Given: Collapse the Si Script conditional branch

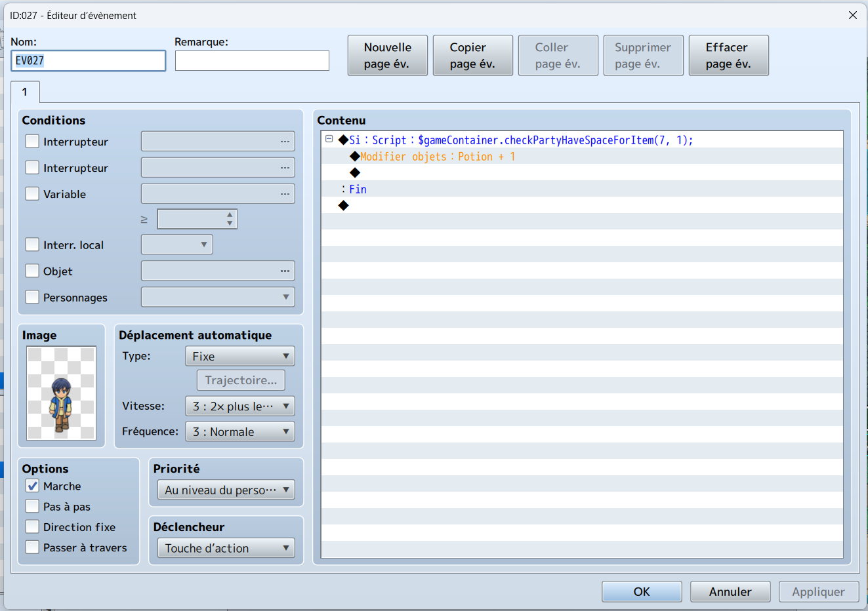Looking at the screenshot, I should pos(329,139).
